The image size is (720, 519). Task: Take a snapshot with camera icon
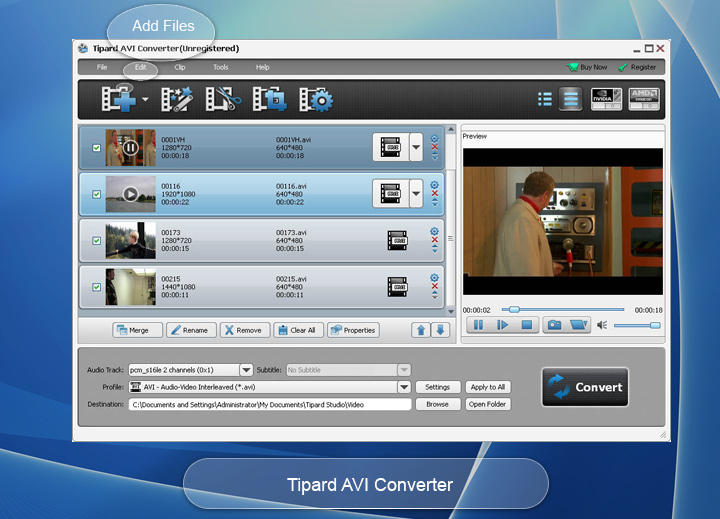pyautogui.click(x=554, y=325)
